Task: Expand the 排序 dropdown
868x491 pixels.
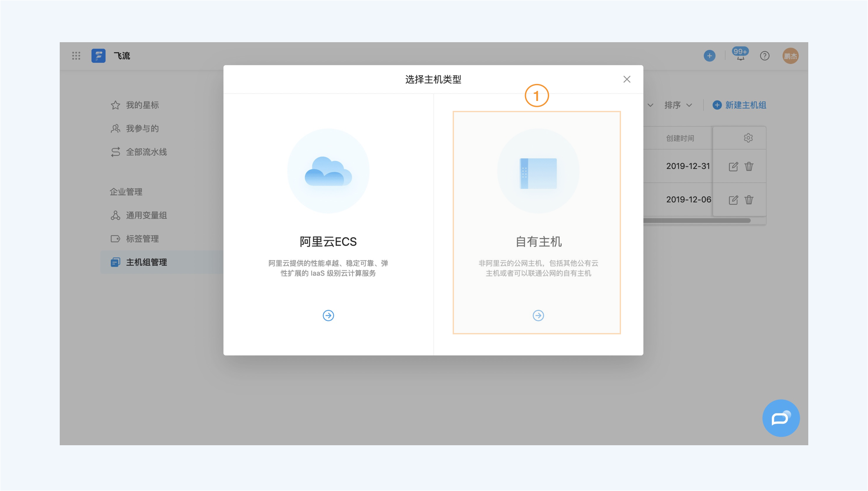Action: click(678, 105)
